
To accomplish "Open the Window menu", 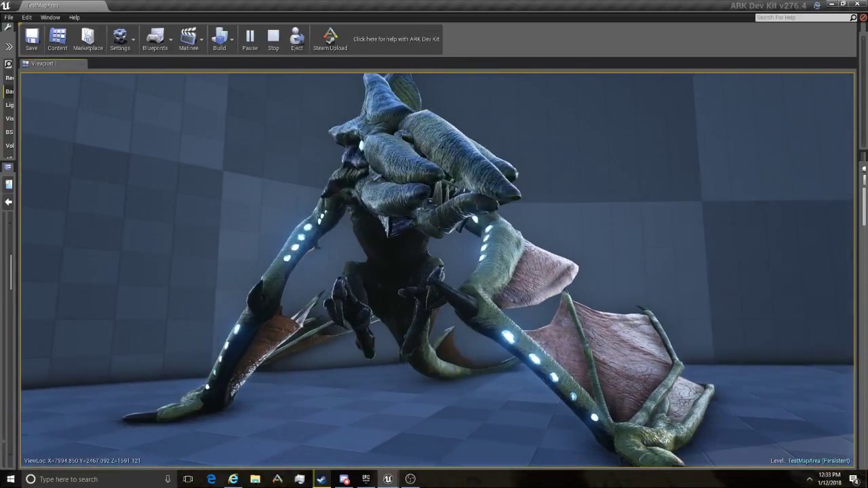I will tap(50, 18).
